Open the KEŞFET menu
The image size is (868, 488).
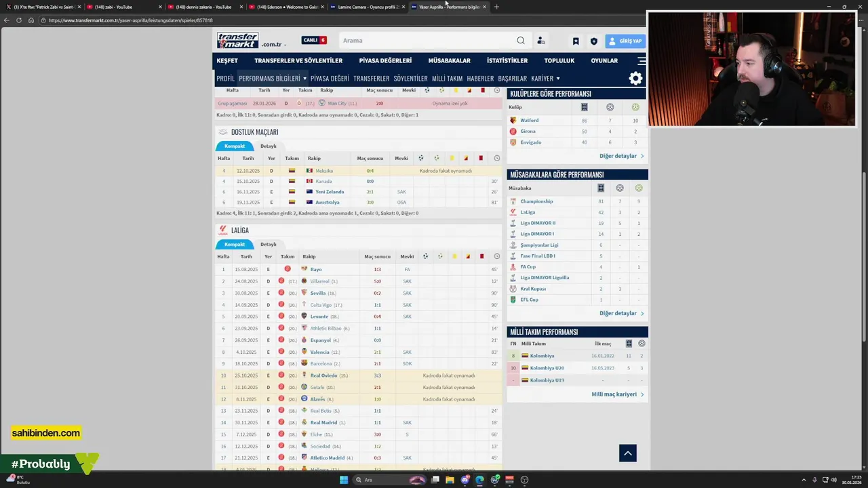[x=227, y=61]
